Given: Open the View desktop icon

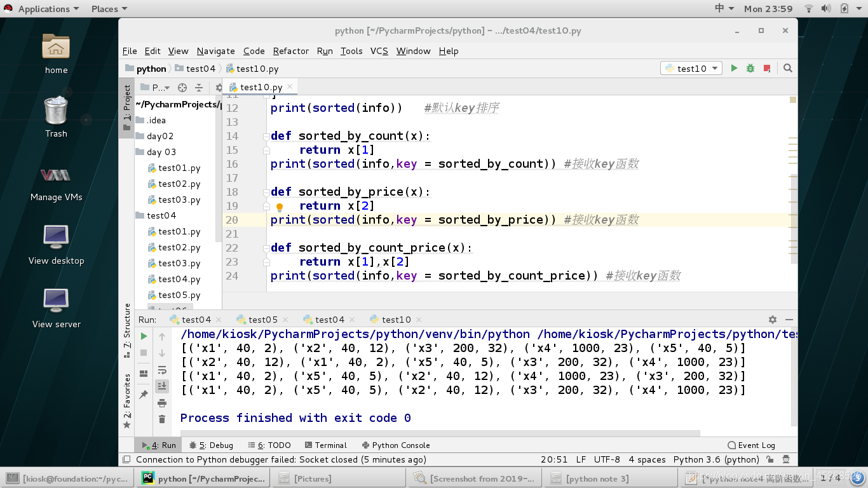Looking at the screenshot, I should (56, 244).
